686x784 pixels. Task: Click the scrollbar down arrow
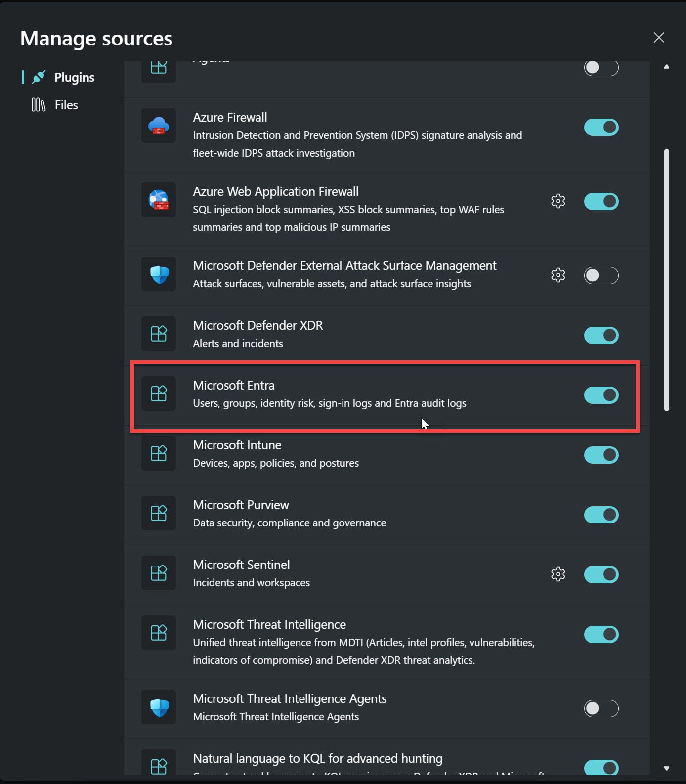[x=666, y=768]
